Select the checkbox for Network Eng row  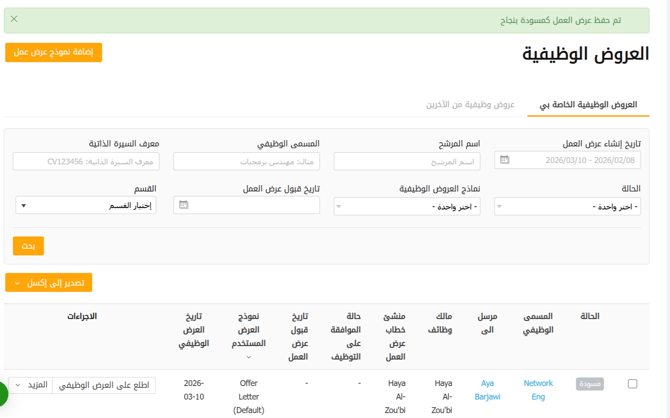click(x=632, y=384)
